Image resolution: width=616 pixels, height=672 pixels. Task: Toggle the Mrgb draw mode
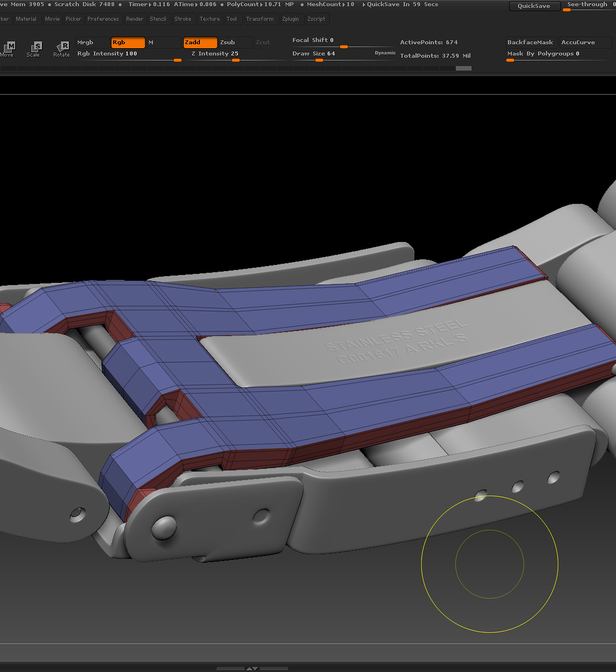click(93, 43)
